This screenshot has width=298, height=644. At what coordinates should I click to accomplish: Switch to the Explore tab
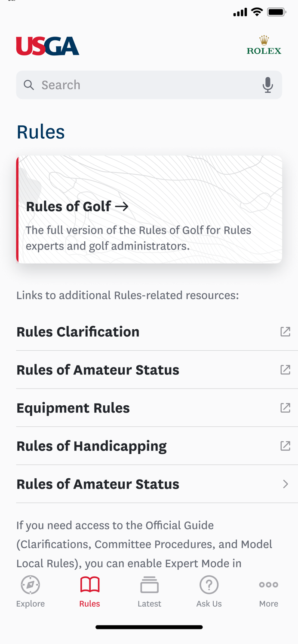(30, 591)
